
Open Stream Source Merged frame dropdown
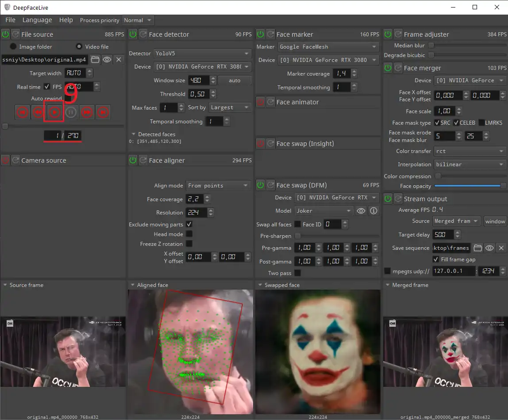(457, 221)
